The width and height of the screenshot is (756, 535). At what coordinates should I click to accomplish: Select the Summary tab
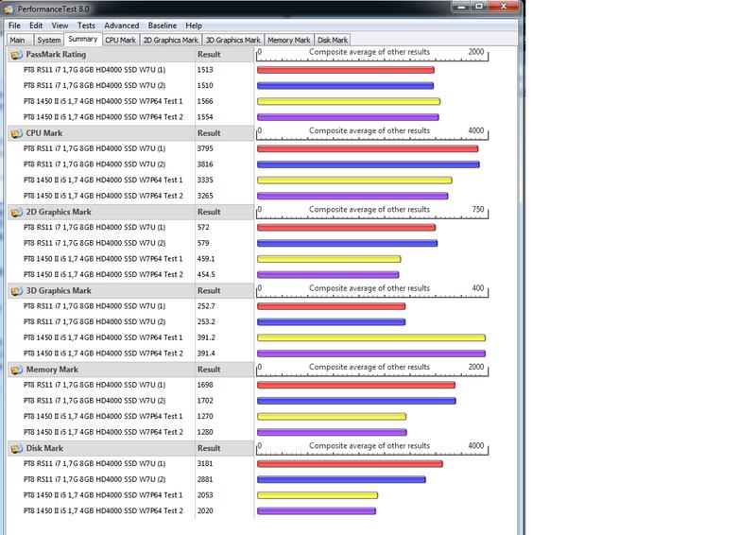83,39
